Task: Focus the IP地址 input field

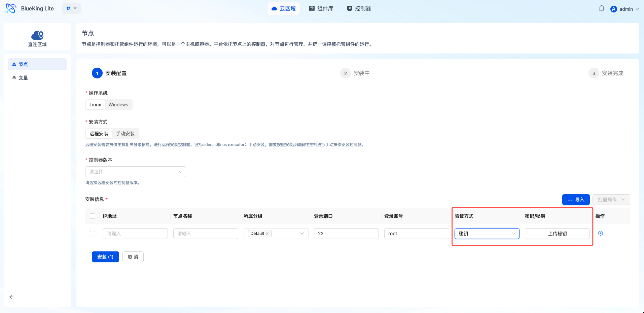Action: [x=135, y=234]
